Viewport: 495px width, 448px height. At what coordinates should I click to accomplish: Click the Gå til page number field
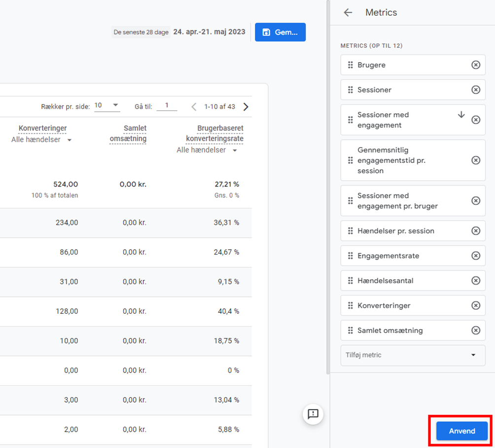(167, 106)
